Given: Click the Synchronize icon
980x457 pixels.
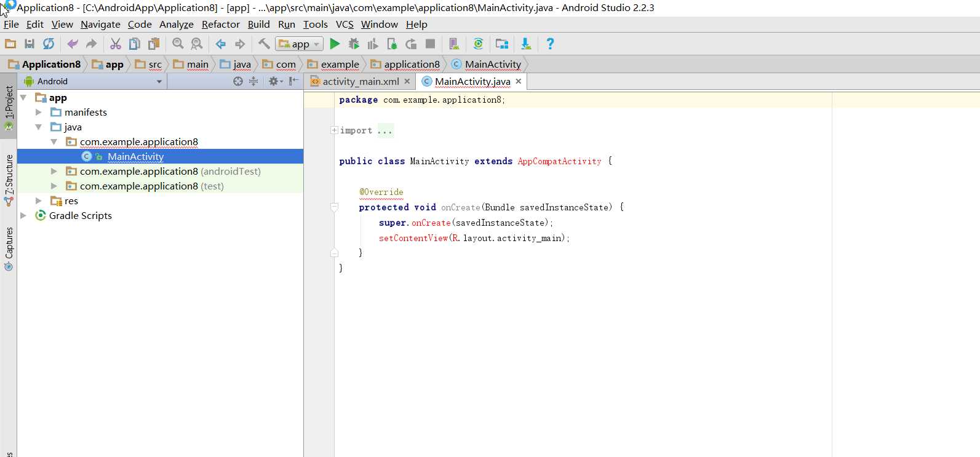Looking at the screenshot, I should (x=49, y=44).
